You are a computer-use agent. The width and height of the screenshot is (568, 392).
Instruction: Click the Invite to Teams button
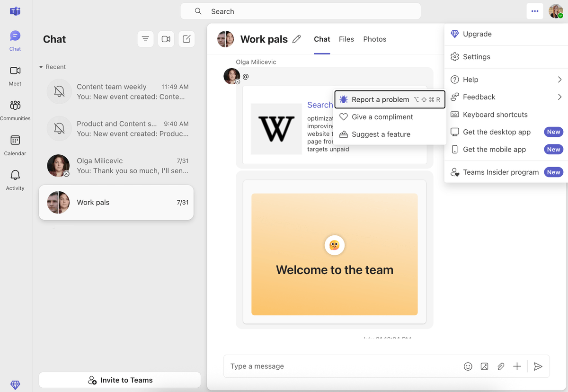click(119, 380)
